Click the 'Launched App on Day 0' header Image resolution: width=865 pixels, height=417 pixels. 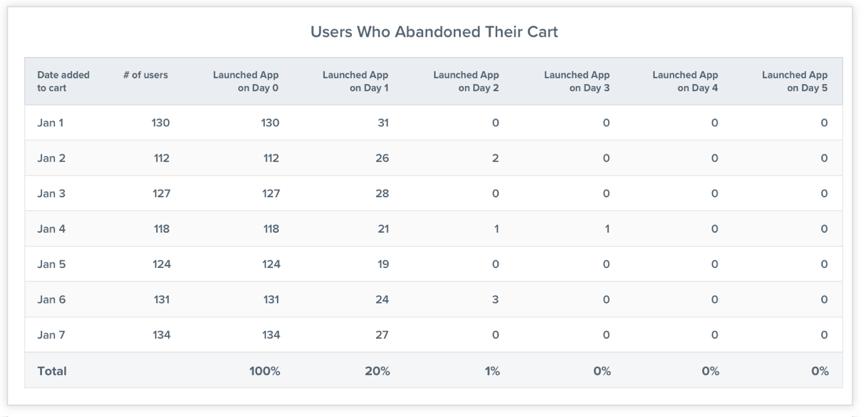click(x=245, y=81)
